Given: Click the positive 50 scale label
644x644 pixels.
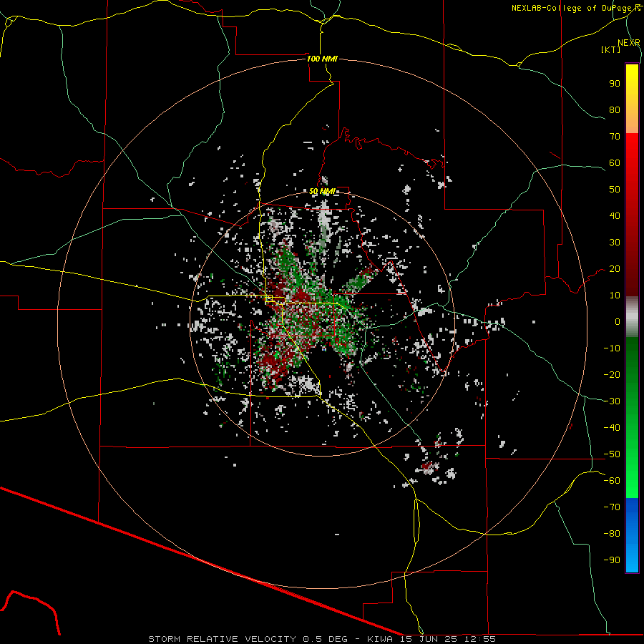Looking at the screenshot, I should (615, 190).
